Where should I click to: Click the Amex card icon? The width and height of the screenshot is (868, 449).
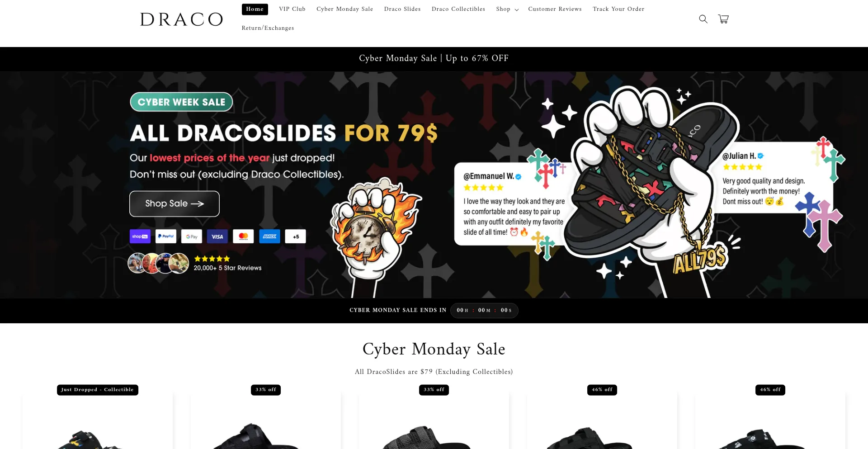coord(269,236)
